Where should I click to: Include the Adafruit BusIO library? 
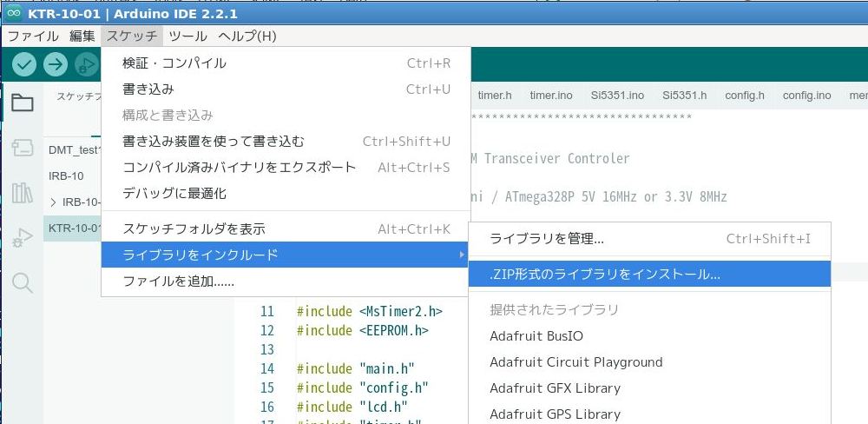coord(649,336)
